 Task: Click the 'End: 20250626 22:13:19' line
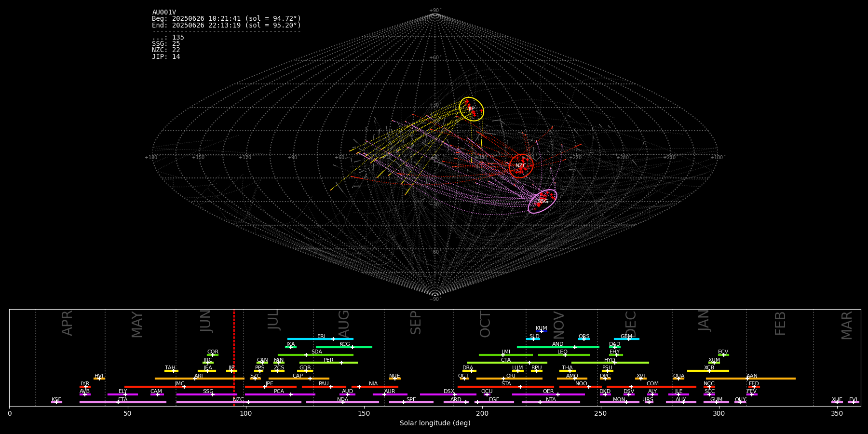pyautogui.click(x=227, y=25)
